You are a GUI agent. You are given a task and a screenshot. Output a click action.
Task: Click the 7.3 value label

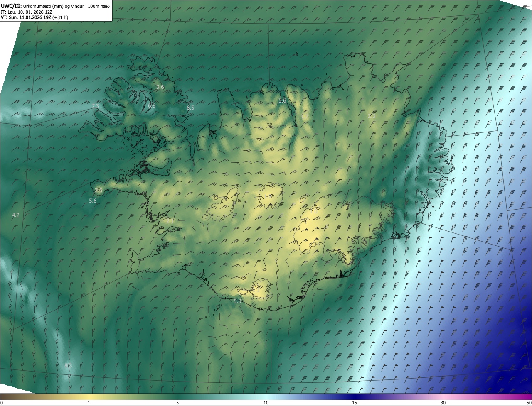click(x=95, y=106)
